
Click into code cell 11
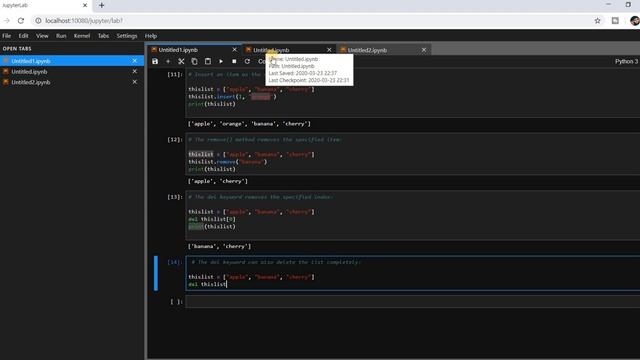click(413, 93)
